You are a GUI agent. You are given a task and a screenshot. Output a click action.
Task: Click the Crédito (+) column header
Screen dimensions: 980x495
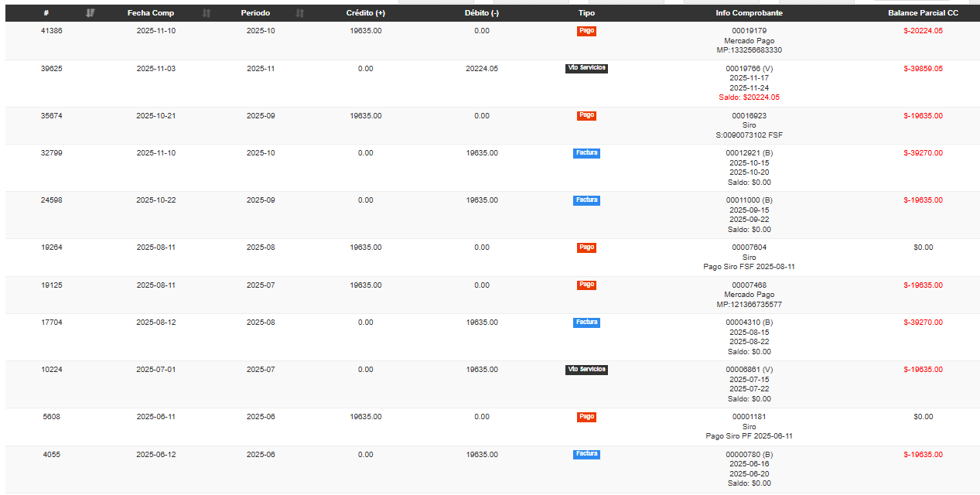366,13
